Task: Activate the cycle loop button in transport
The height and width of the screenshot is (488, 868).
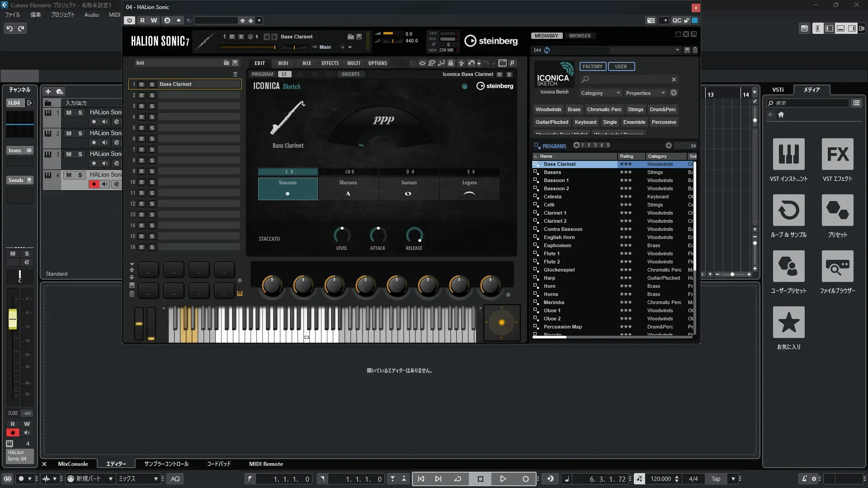Action: point(458,479)
